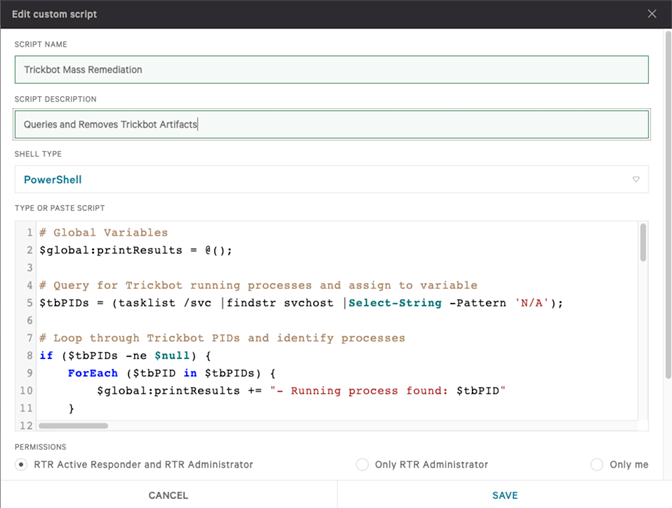Click the 'Query for Trickbot running processes' comment
The image size is (672, 508).
[258, 285]
